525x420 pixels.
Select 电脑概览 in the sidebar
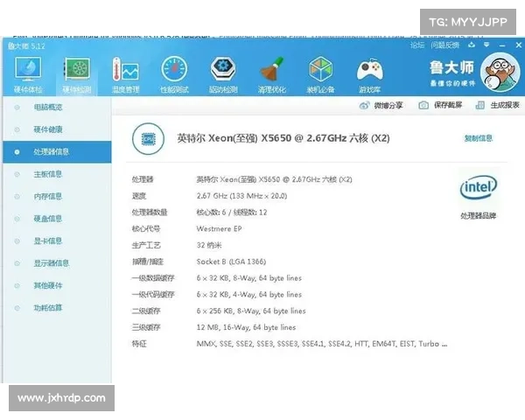tap(47, 107)
